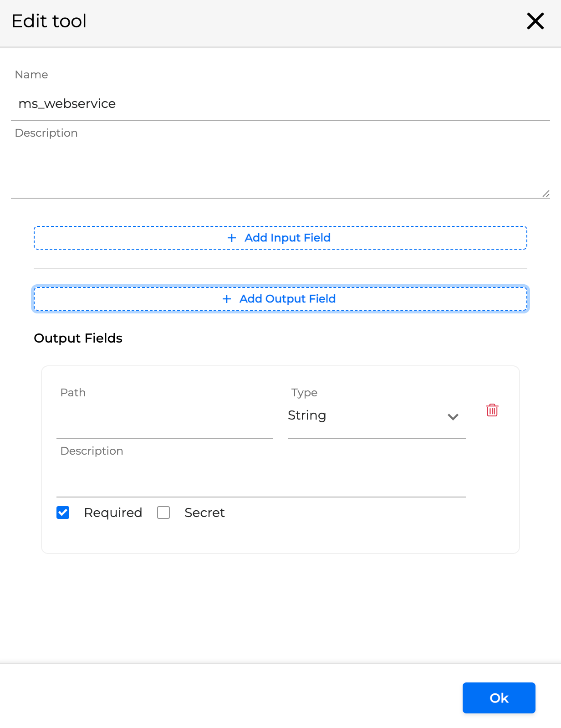Close the Edit tool dialog
Screen dimensions: 561x728
pos(535,21)
